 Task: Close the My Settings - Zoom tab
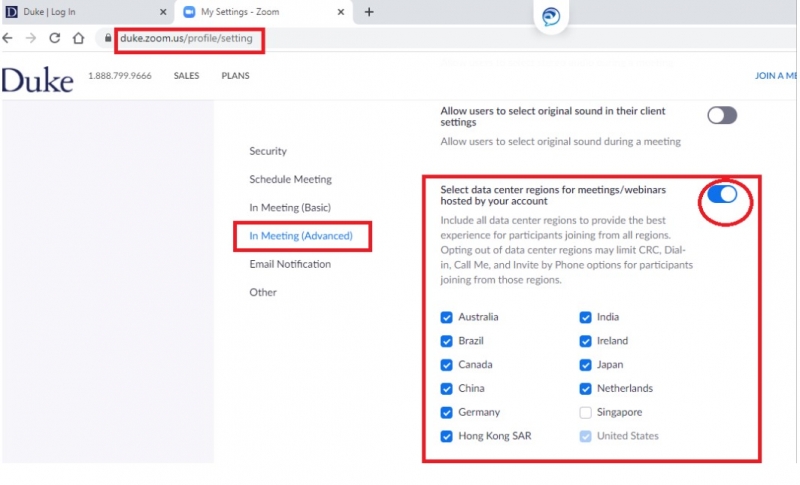[341, 12]
